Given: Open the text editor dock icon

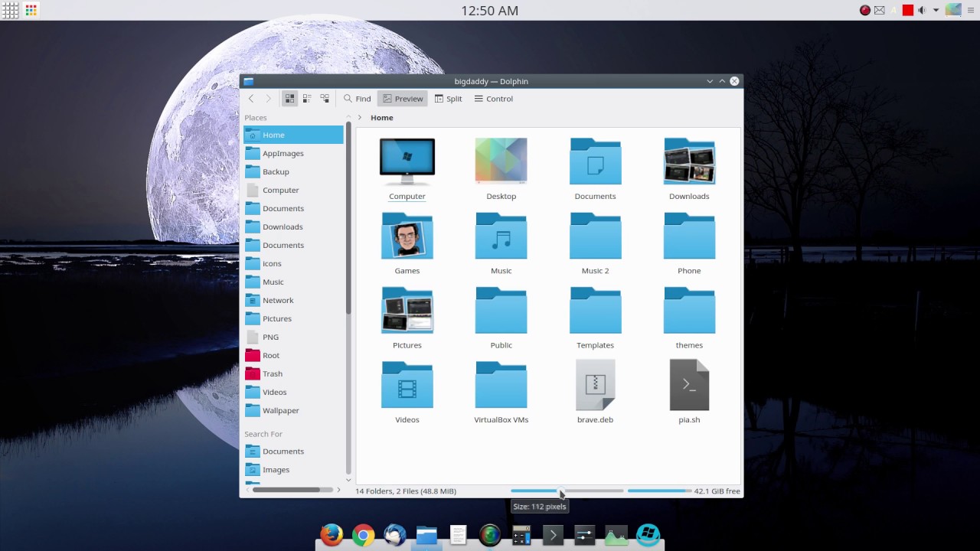Looking at the screenshot, I should (x=458, y=535).
